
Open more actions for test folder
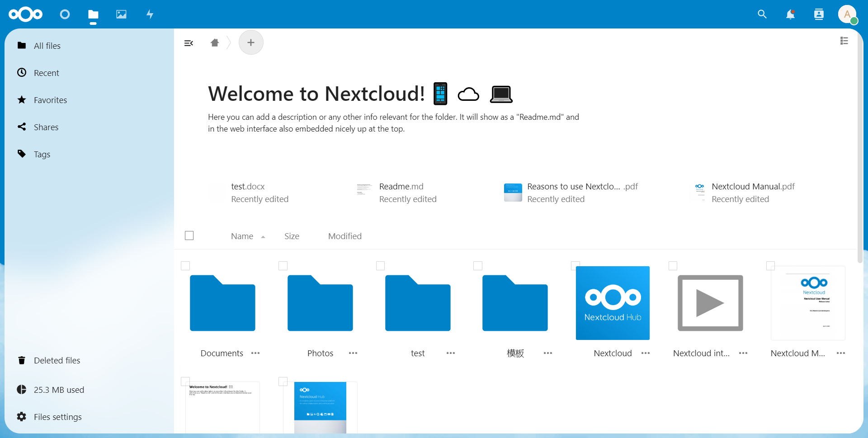pyautogui.click(x=451, y=353)
